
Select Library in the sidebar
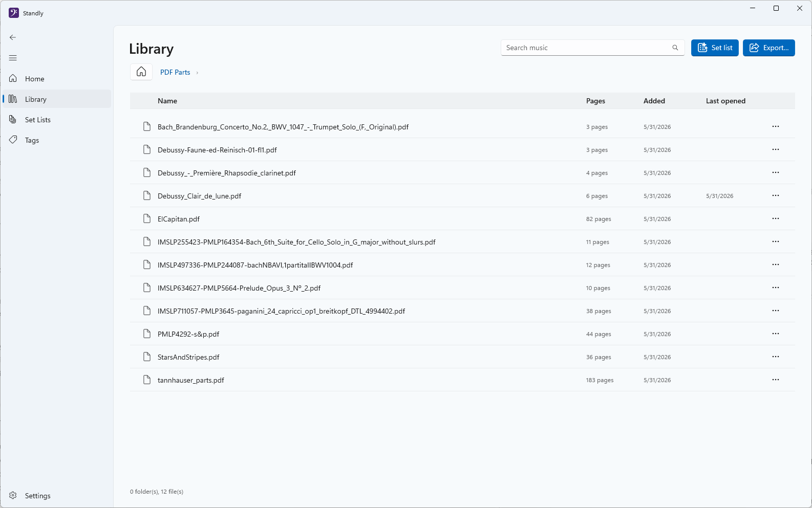[57, 99]
